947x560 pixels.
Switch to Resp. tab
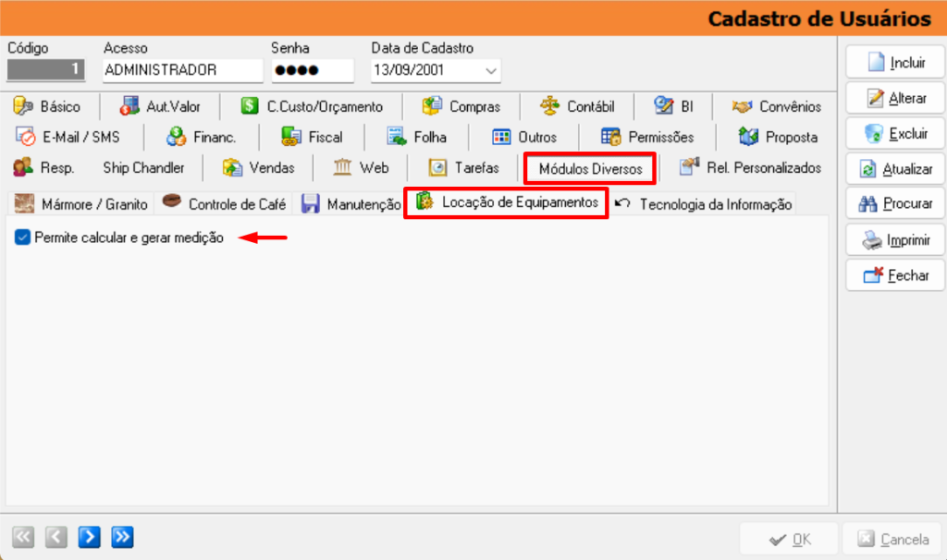(x=44, y=168)
